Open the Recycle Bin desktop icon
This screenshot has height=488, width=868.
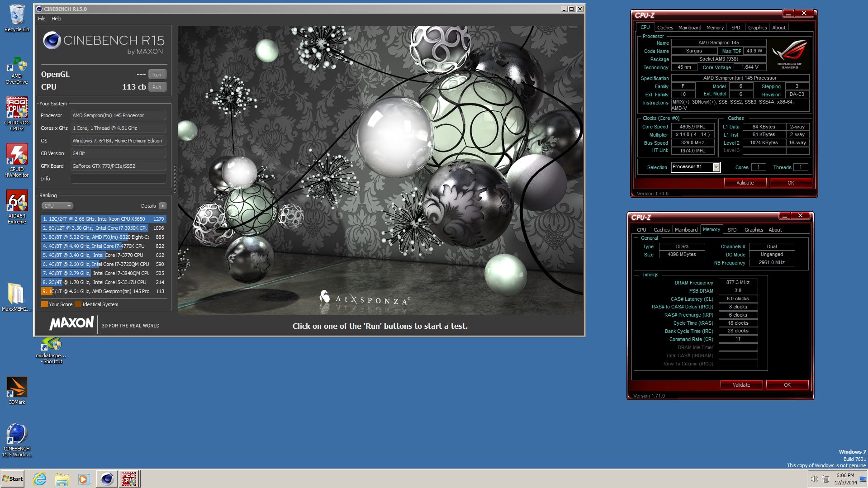(x=17, y=18)
